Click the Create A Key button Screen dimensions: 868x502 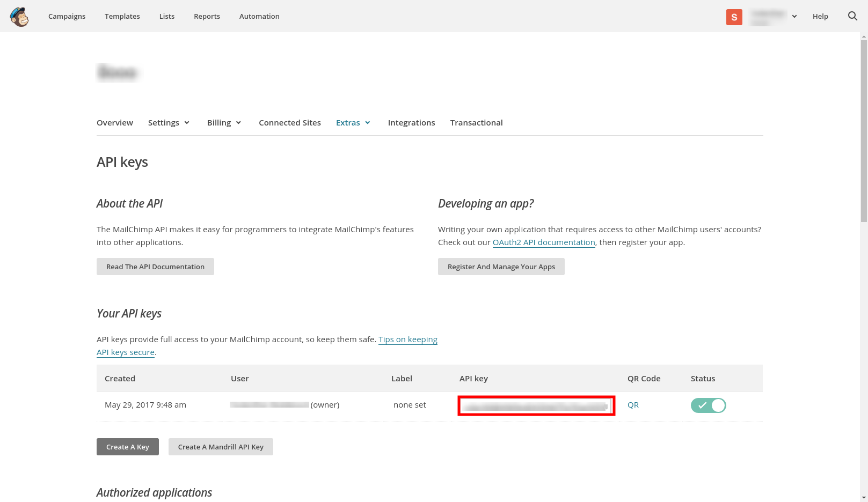pyautogui.click(x=128, y=447)
